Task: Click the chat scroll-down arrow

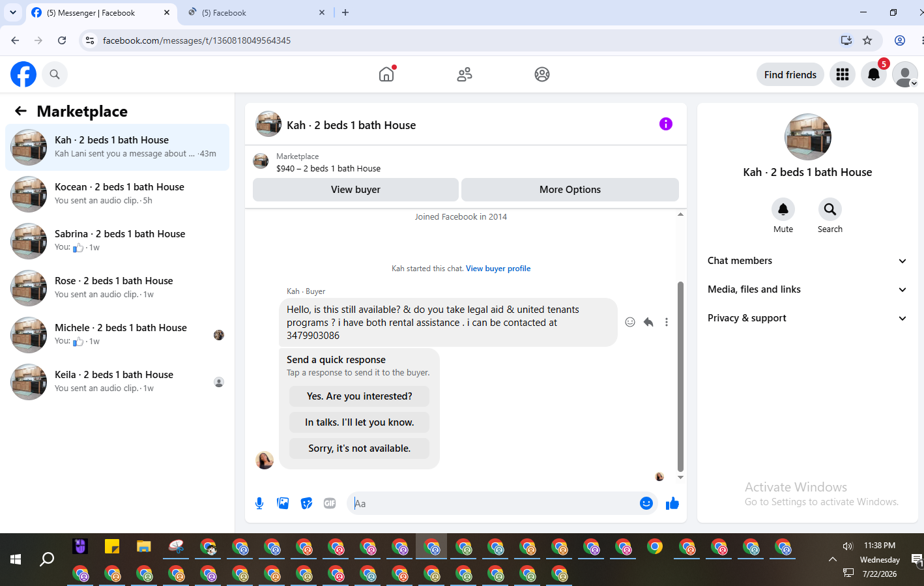Action: [x=680, y=477]
